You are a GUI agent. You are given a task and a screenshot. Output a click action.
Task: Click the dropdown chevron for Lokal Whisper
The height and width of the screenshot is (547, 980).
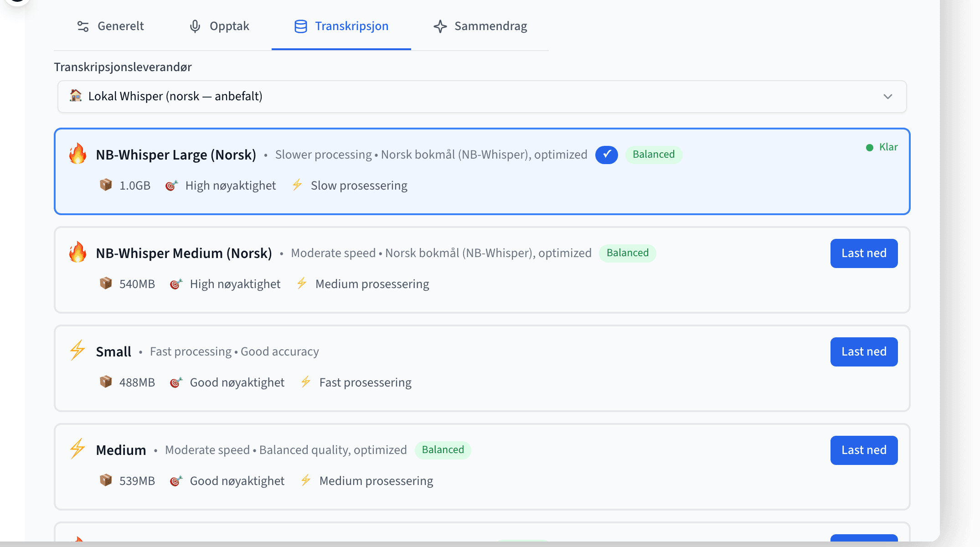(x=887, y=97)
